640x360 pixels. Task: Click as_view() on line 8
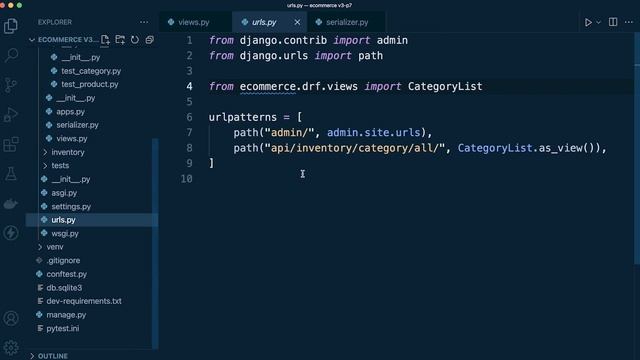pyautogui.click(x=566, y=148)
